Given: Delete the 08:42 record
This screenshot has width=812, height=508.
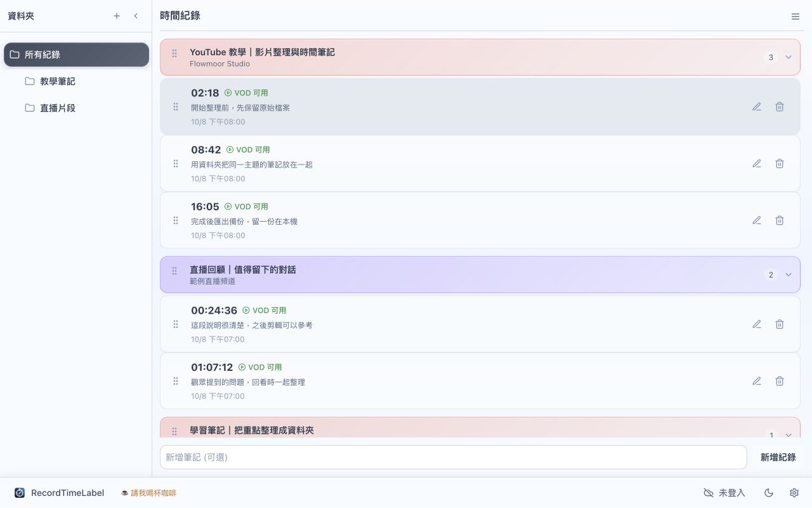Looking at the screenshot, I should (x=780, y=163).
